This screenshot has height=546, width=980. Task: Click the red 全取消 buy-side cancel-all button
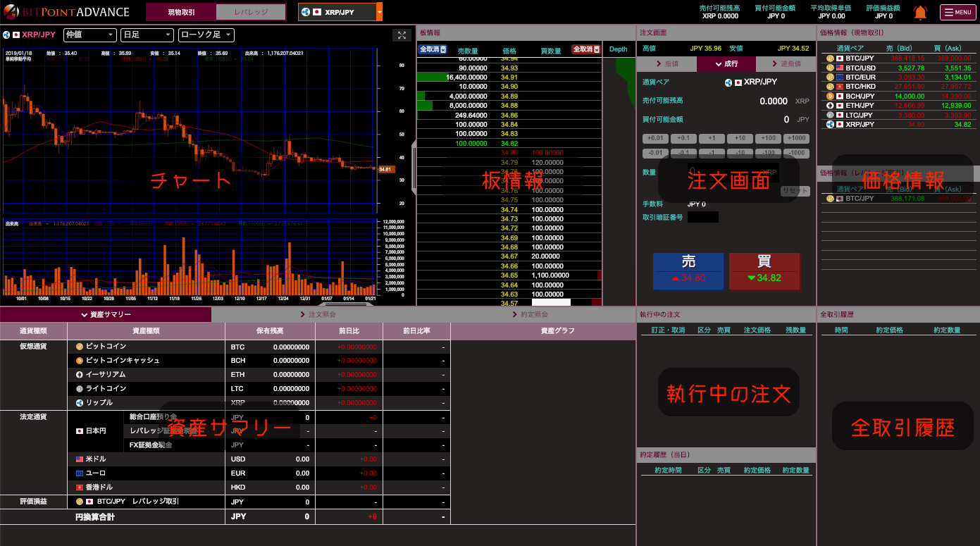[x=586, y=49]
